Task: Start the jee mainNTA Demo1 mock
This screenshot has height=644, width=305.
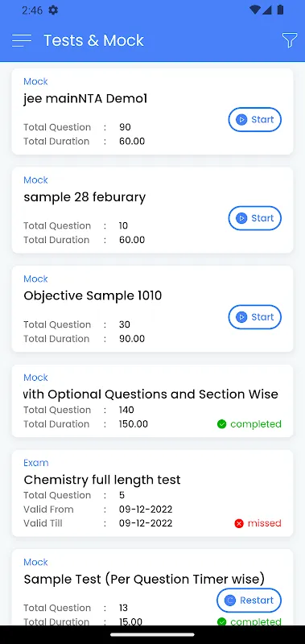Action: click(255, 119)
